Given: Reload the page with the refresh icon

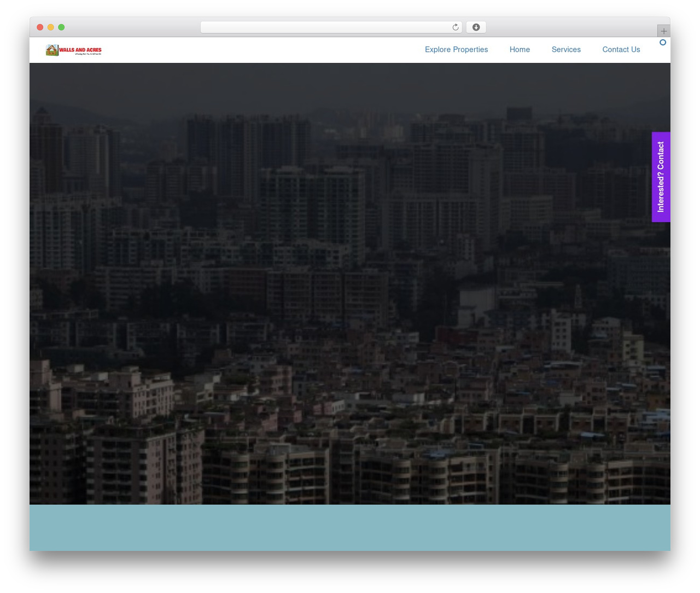Looking at the screenshot, I should [455, 27].
